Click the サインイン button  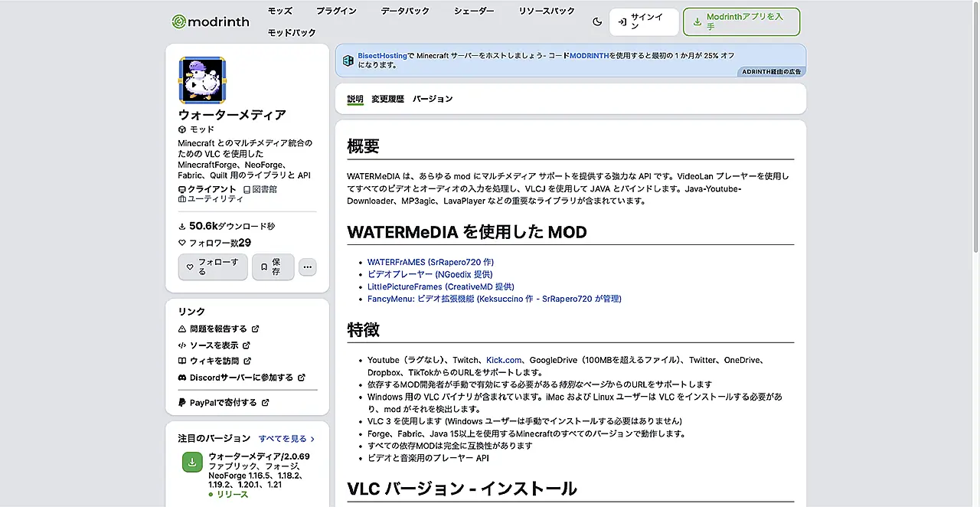644,21
